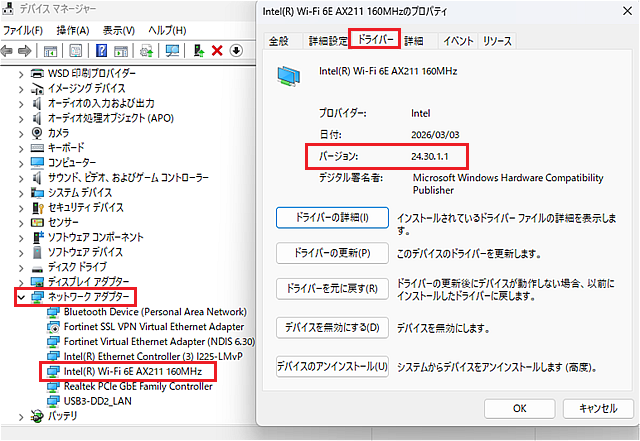
Task: Toggle the show/hide action pane icon
Action: click(121, 51)
